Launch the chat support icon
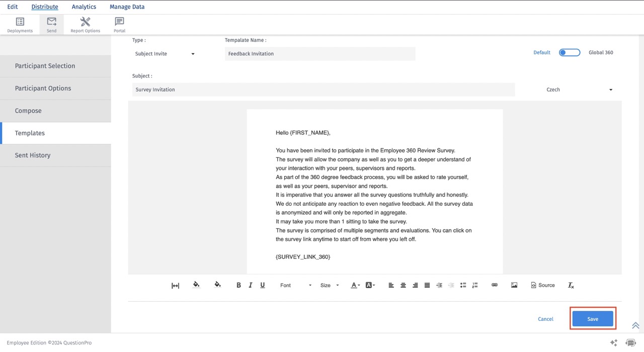644x352 pixels. coord(631,342)
